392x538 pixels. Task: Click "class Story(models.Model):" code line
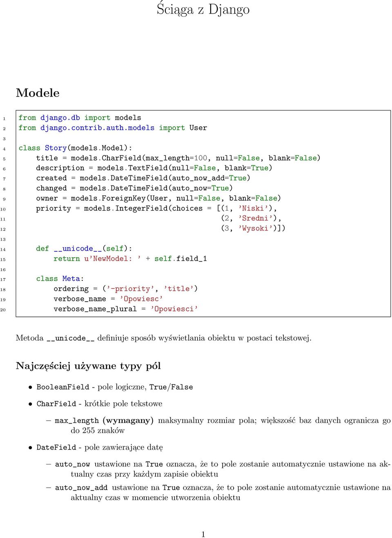75,148
